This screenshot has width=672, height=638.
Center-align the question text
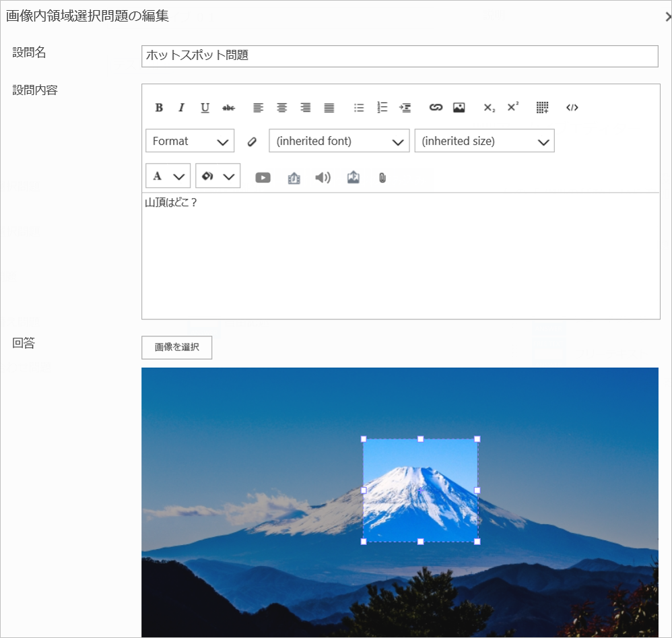tap(282, 108)
